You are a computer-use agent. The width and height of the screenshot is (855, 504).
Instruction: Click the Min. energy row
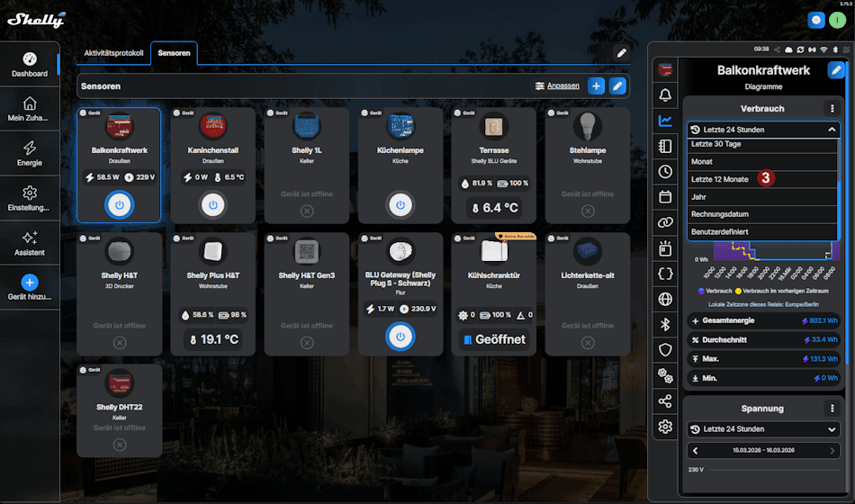pos(763,378)
